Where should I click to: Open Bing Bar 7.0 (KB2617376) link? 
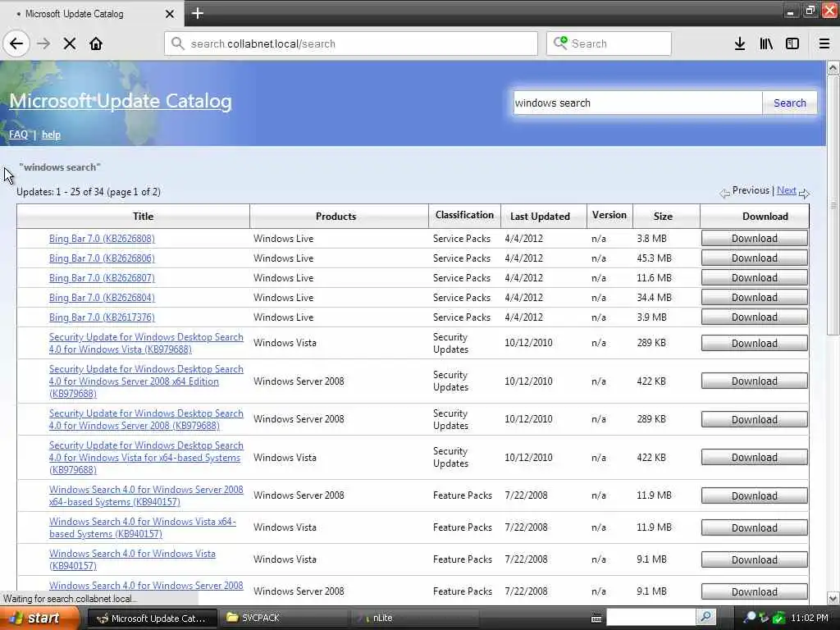pyautogui.click(x=102, y=317)
